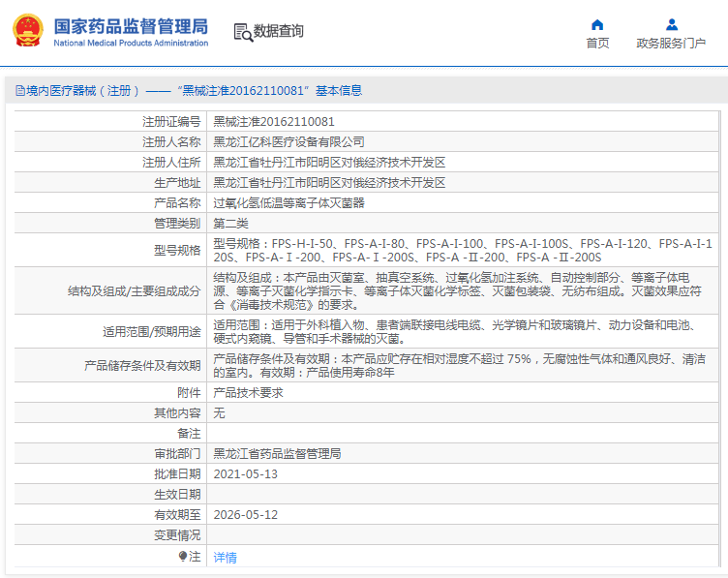Click the 审批部门 row label
This screenshot has width=728, height=578.
[177, 453]
